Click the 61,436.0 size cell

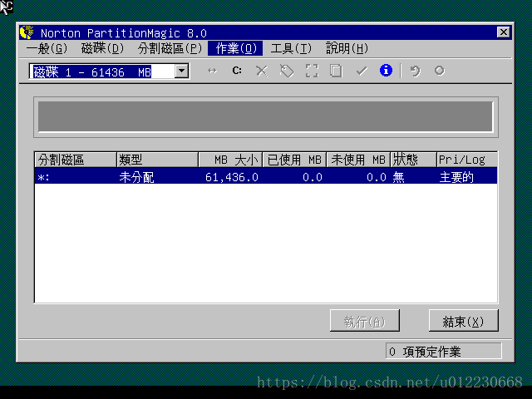coord(232,177)
